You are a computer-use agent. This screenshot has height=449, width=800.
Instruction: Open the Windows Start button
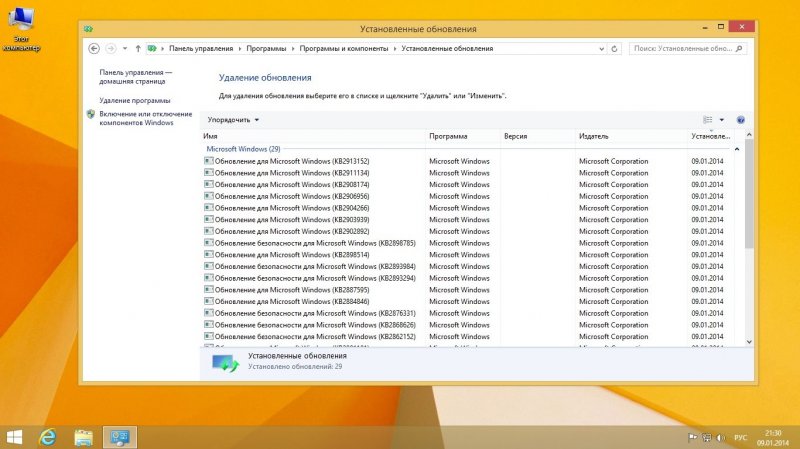pyautogui.click(x=14, y=437)
